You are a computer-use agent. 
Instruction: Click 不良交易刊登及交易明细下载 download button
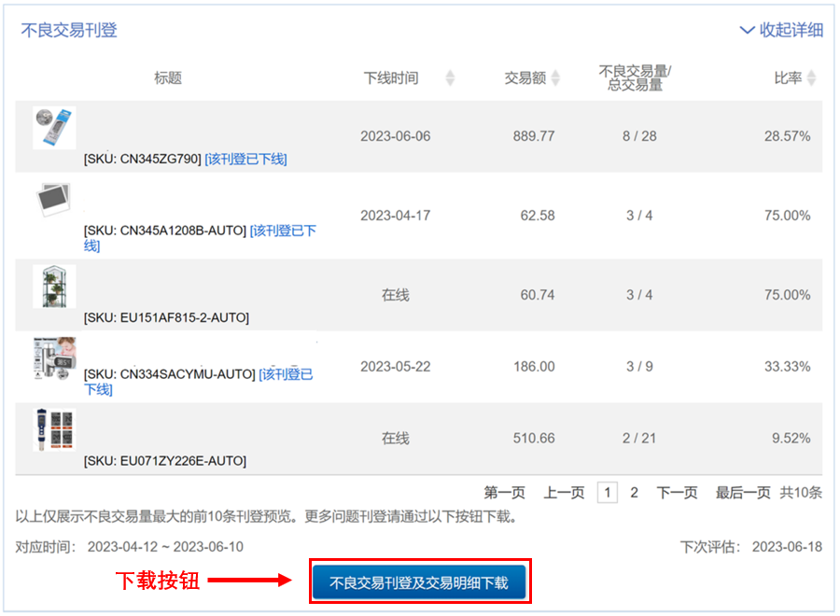419,582
